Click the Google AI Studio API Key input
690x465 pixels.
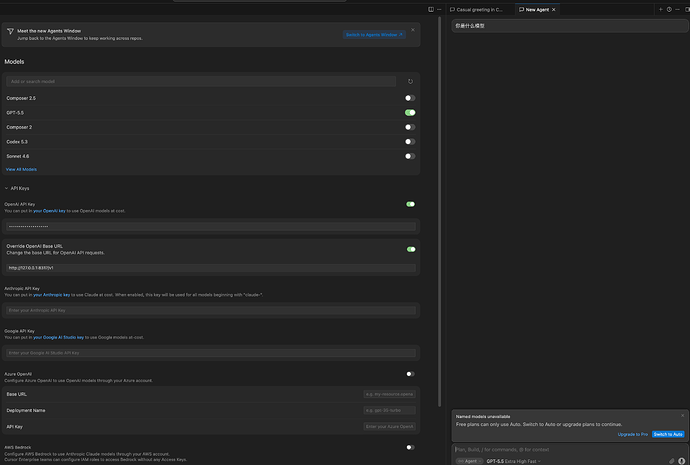point(211,353)
